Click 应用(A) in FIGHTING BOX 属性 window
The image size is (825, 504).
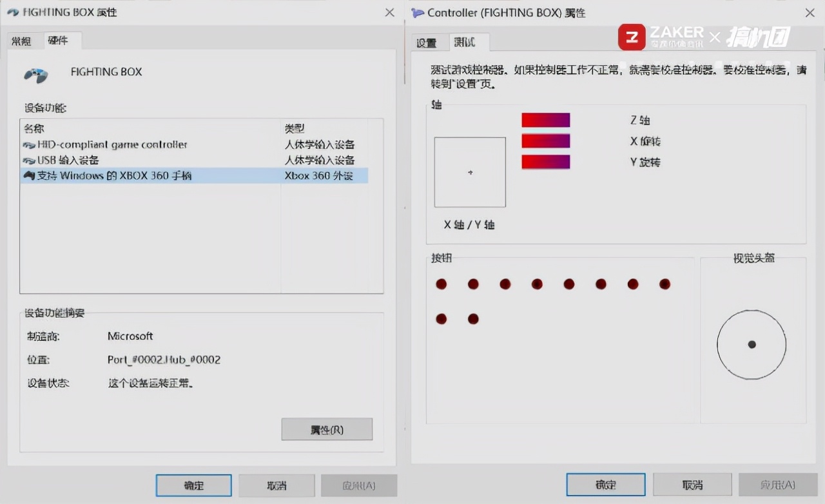(359, 485)
